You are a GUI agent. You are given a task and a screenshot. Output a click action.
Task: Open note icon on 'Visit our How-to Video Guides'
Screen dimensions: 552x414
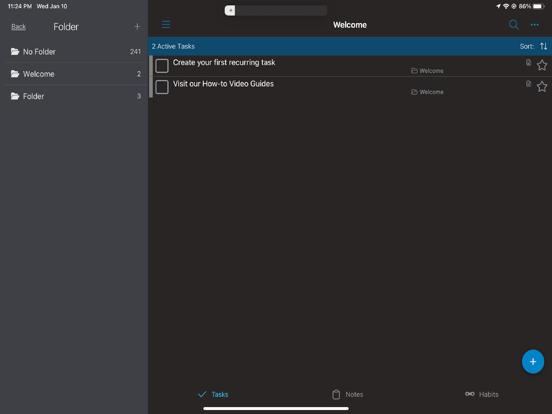coord(528,84)
